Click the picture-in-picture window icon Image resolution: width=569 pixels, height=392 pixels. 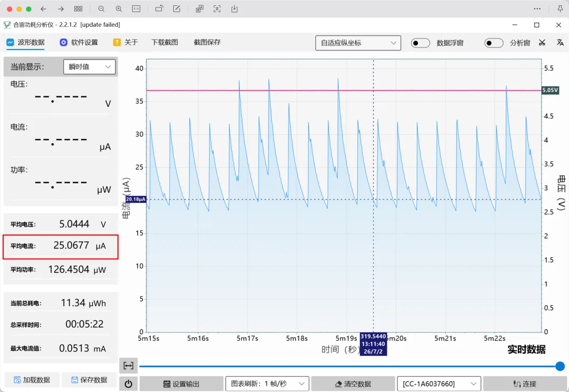click(x=200, y=9)
